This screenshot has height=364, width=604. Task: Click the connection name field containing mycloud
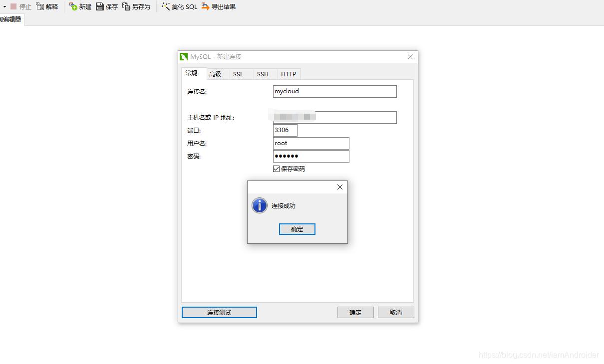[335, 91]
